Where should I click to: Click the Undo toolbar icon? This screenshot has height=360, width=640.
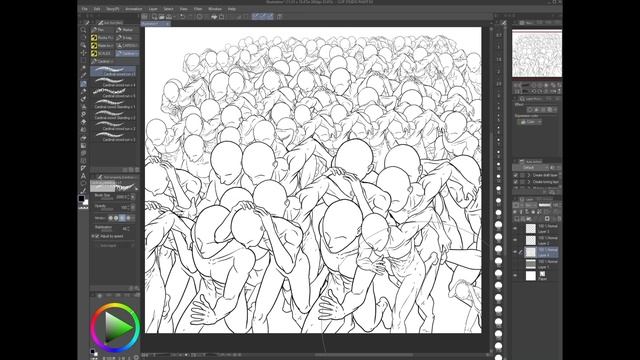pos(182,17)
